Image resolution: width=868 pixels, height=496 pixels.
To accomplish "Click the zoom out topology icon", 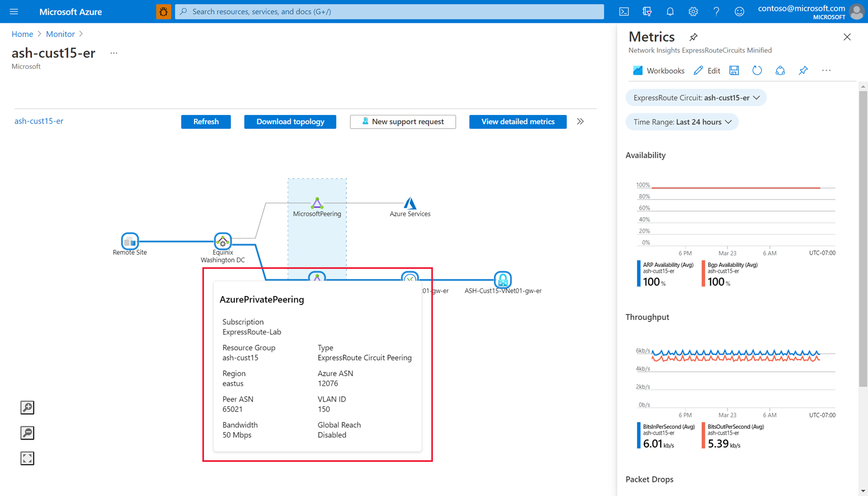I will 27,433.
